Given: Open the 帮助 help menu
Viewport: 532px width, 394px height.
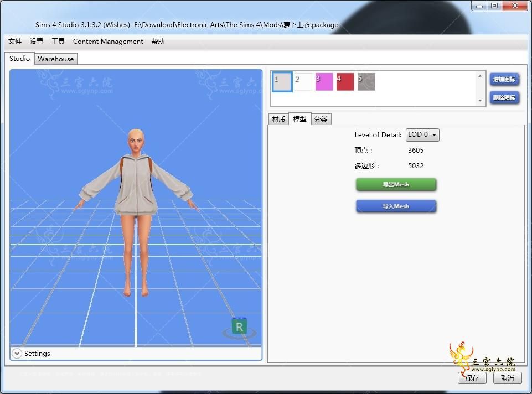Looking at the screenshot, I should click(x=158, y=42).
